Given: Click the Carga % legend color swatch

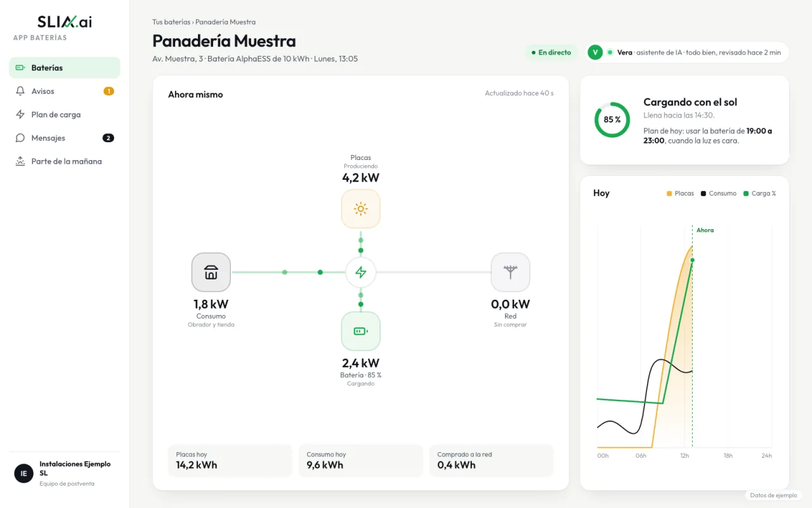Looking at the screenshot, I should (746, 194).
